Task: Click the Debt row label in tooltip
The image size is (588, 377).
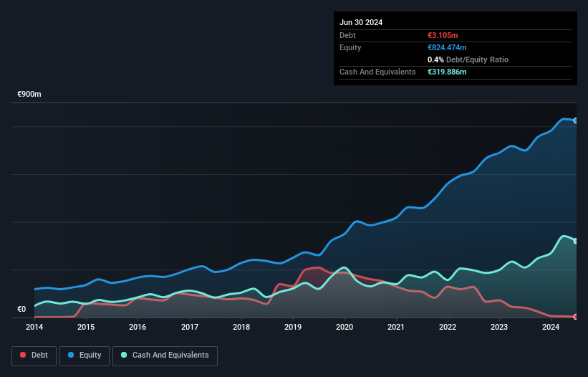Action: [x=347, y=35]
